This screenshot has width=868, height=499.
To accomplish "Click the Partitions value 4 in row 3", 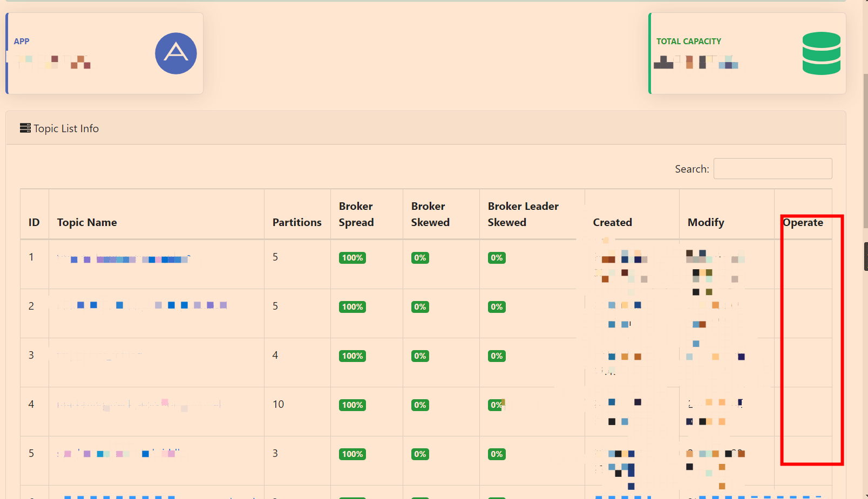I will click(x=275, y=355).
